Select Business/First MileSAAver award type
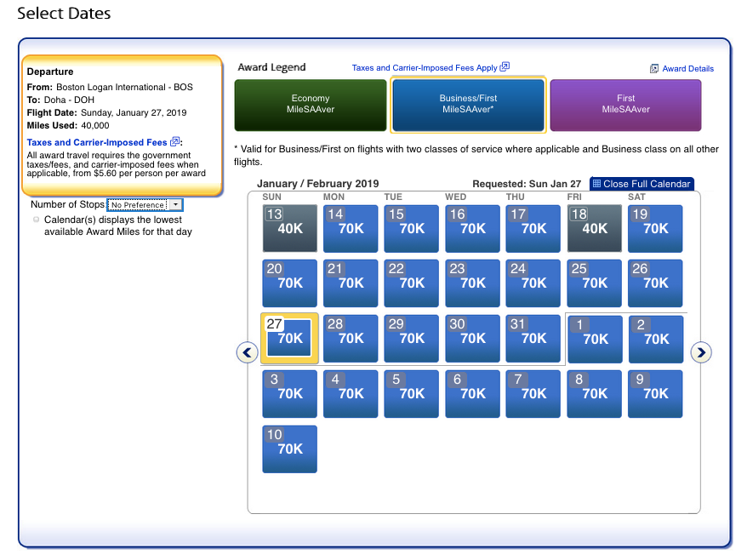747x560 pixels. (468, 105)
